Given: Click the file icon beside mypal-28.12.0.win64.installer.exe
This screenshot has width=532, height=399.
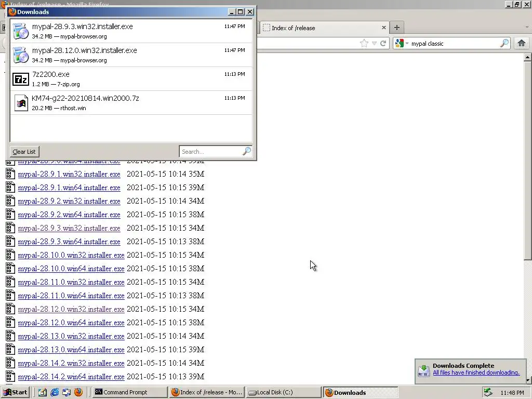Looking at the screenshot, I should click(10, 322).
